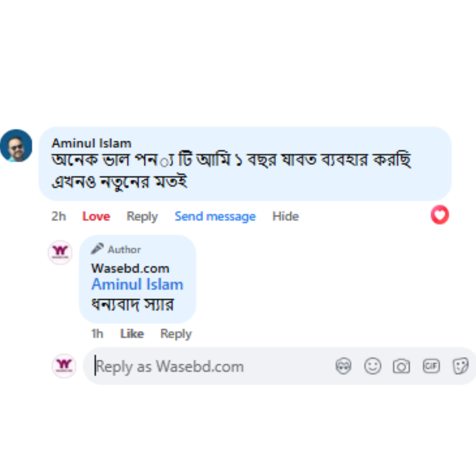Send message to the commenter
This screenshot has height=476, width=476.
pyautogui.click(x=215, y=216)
